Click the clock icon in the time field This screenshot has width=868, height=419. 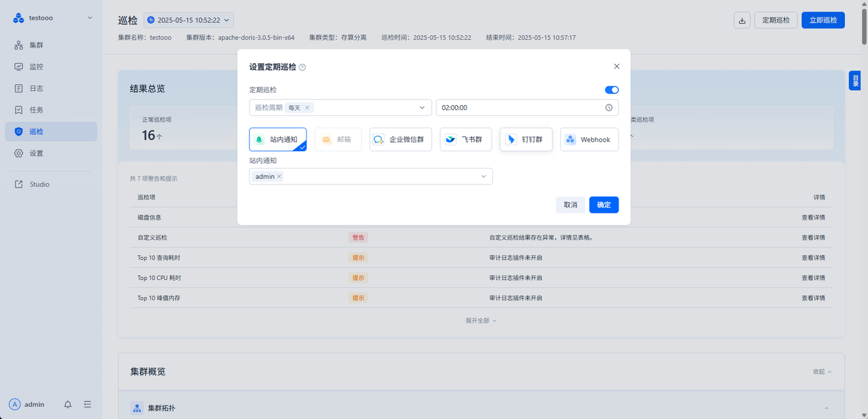coord(609,107)
